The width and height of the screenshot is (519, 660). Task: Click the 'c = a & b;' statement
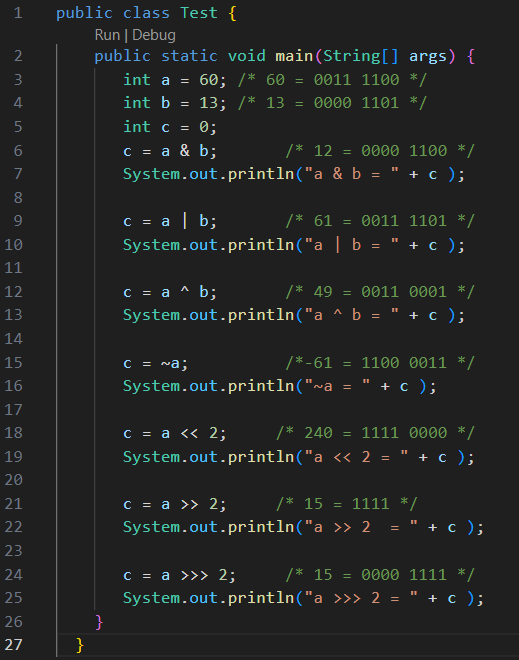170,151
